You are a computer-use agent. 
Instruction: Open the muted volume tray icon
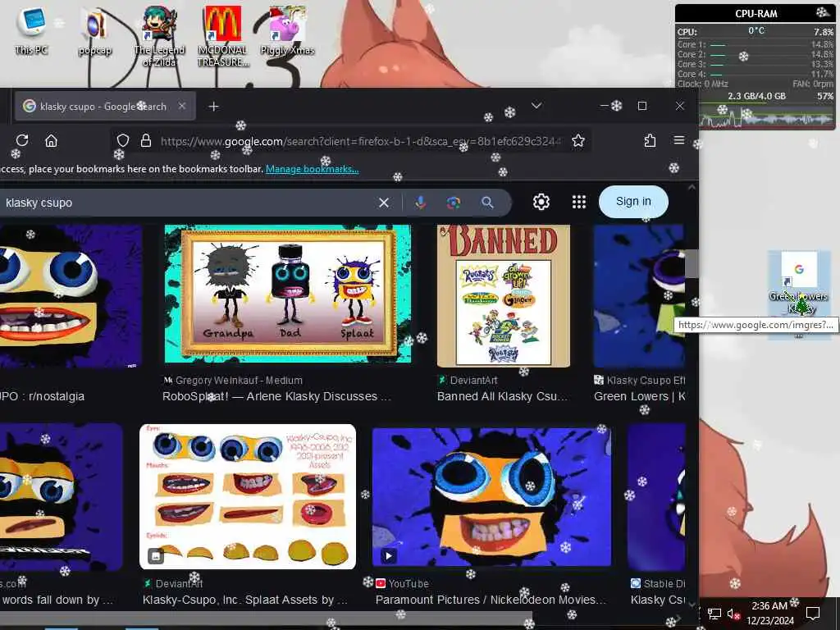(x=733, y=614)
